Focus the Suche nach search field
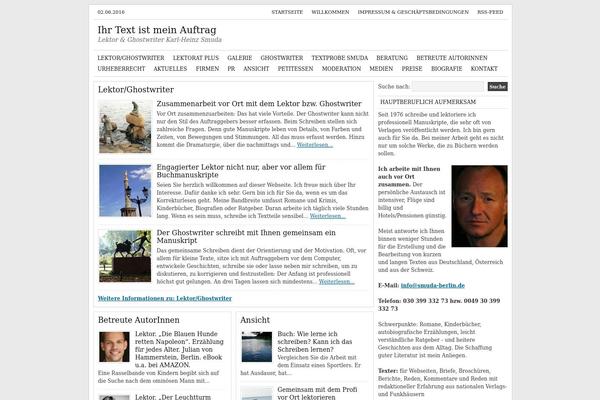This screenshot has height=400, width=600. click(x=448, y=87)
